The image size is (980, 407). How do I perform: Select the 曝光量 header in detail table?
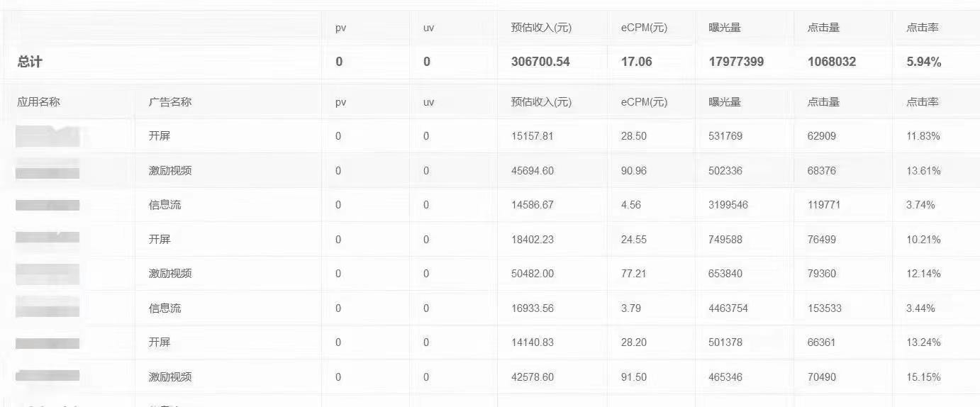(x=725, y=101)
